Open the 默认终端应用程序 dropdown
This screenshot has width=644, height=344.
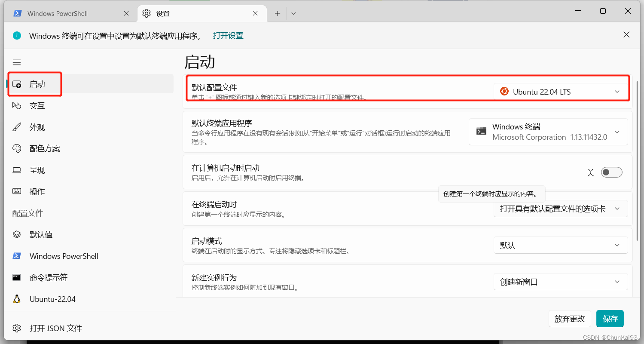coord(548,132)
